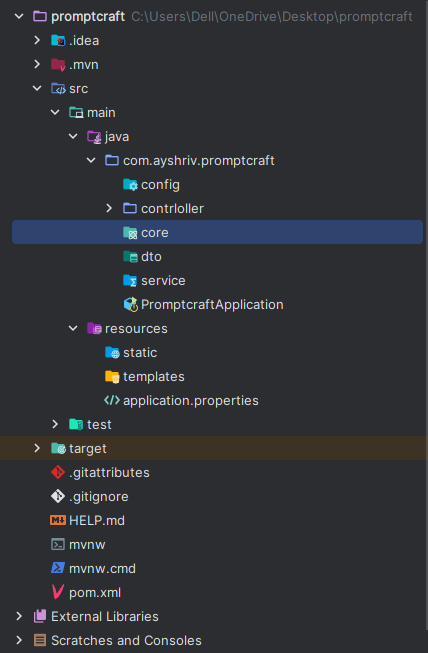Expand the .idea folder
Screen dimensions: 428x653
pos(37,40)
